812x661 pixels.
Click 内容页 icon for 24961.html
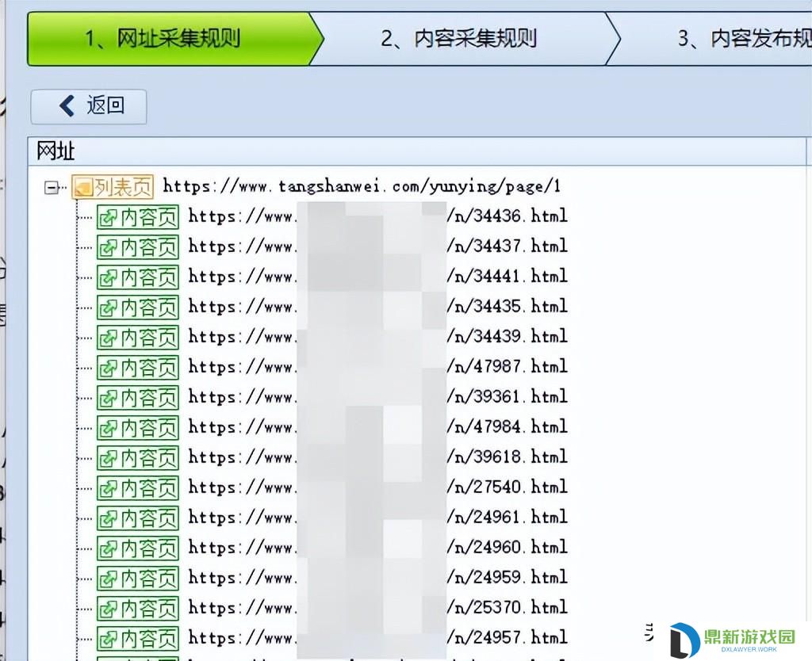138,518
